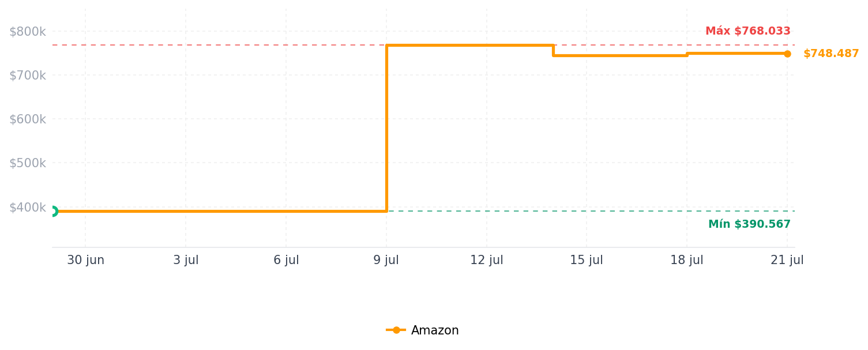Click the 12 jul axis date label

pyautogui.click(x=487, y=260)
